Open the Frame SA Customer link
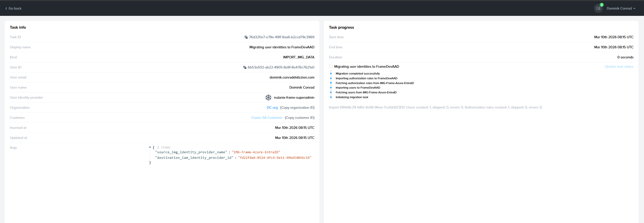644x223 pixels. pyautogui.click(x=267, y=118)
